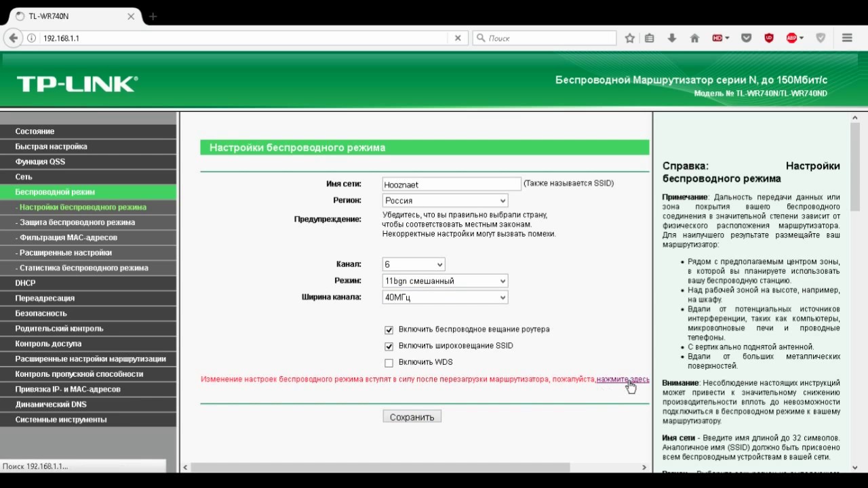This screenshot has height=488, width=868.
Task: Enable the 'Включить WDS' checkbox
Action: (x=389, y=363)
